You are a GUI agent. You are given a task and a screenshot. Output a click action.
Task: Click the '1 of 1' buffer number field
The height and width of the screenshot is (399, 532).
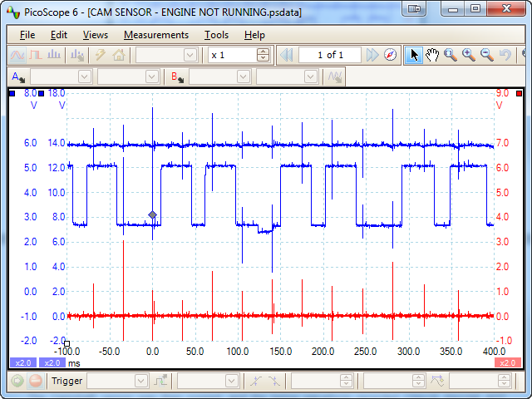[x=330, y=55]
